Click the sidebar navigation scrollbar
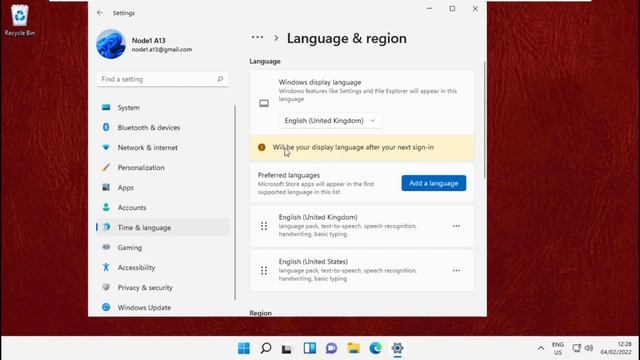Viewport: 640px width, 360px height. coord(235,202)
